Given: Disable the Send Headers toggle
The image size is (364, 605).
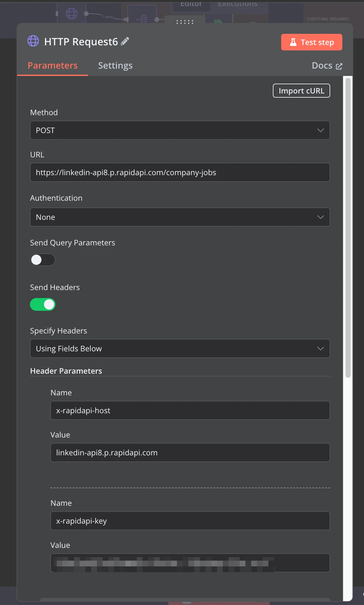Looking at the screenshot, I should click(x=43, y=304).
